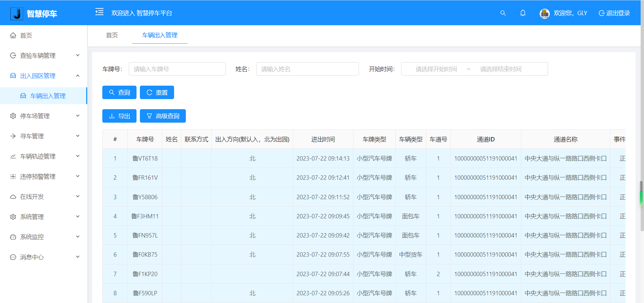Click plate cell 鲁FN957L

(145, 235)
